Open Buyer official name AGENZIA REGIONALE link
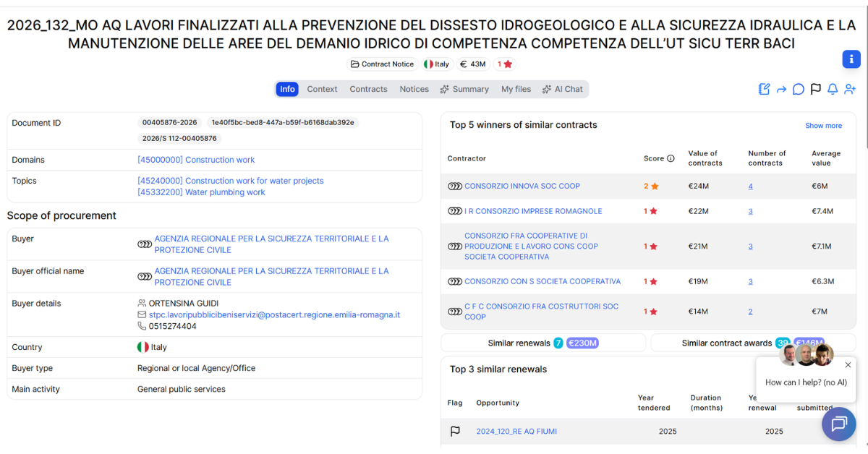The height and width of the screenshot is (454, 868). [x=271, y=277]
